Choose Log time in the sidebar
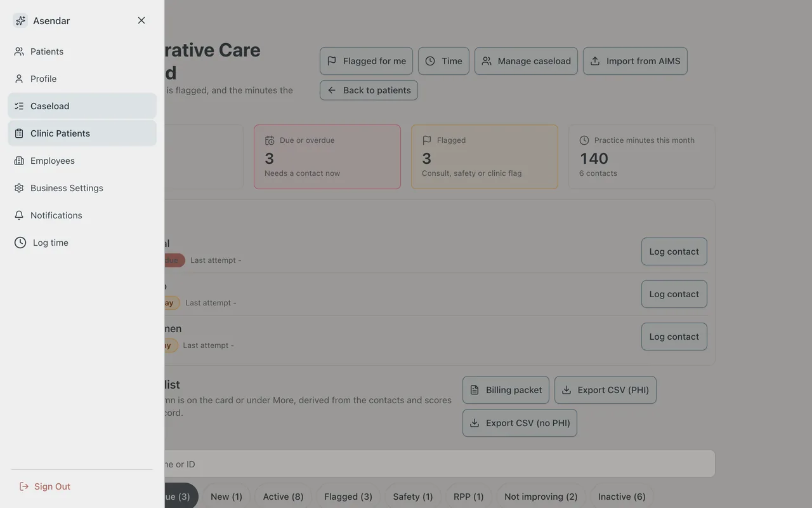The image size is (812, 508). click(82, 243)
